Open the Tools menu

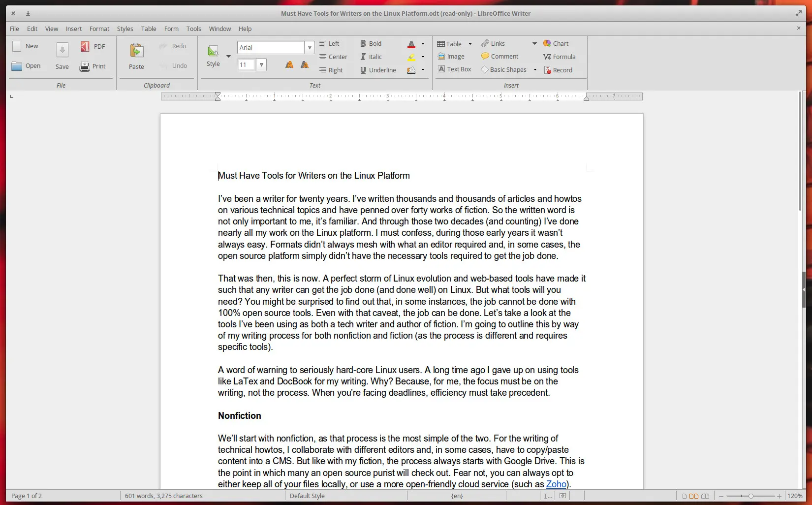193,29
